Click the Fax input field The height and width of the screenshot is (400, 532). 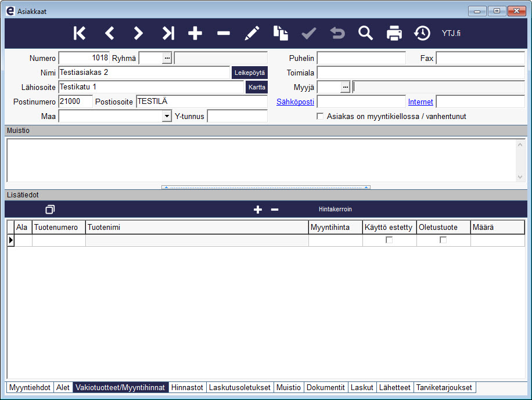point(480,58)
